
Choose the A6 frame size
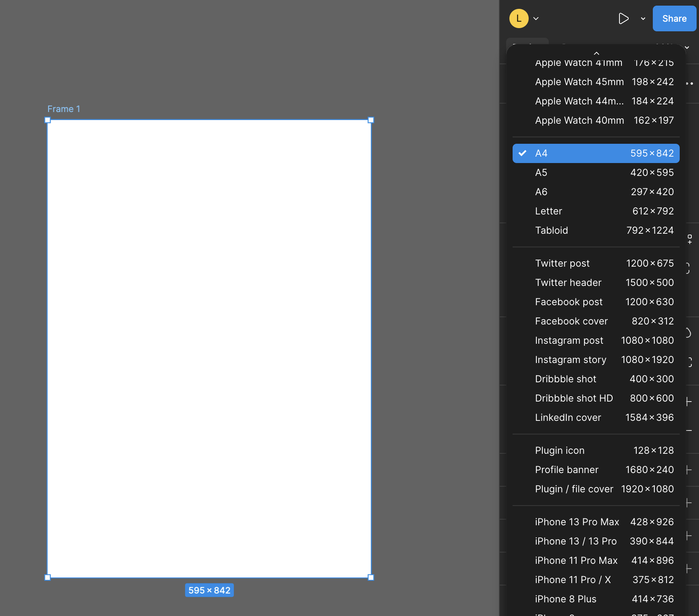click(x=596, y=192)
